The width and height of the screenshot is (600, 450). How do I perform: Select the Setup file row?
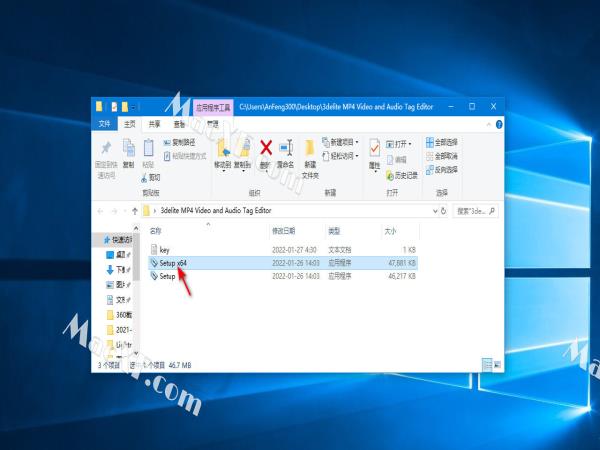pyautogui.click(x=283, y=276)
